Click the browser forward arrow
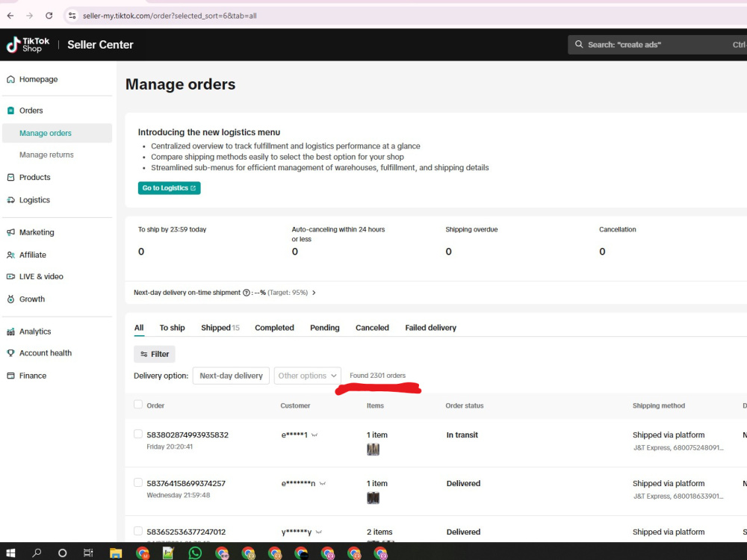 pos(30,16)
